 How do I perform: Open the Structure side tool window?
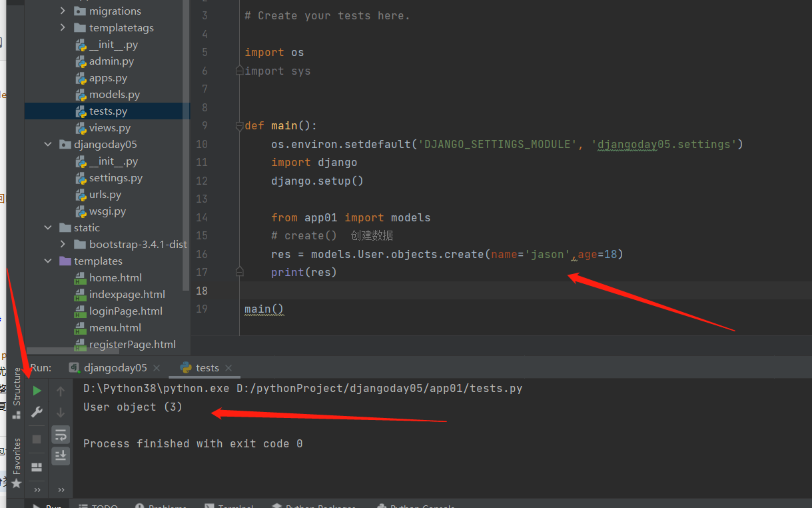click(17, 392)
